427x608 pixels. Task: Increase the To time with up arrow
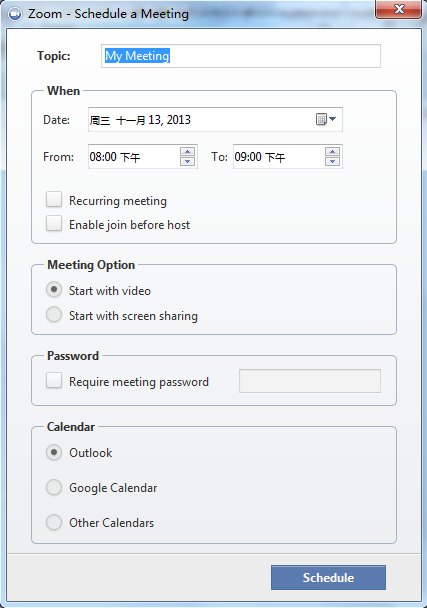(x=333, y=152)
